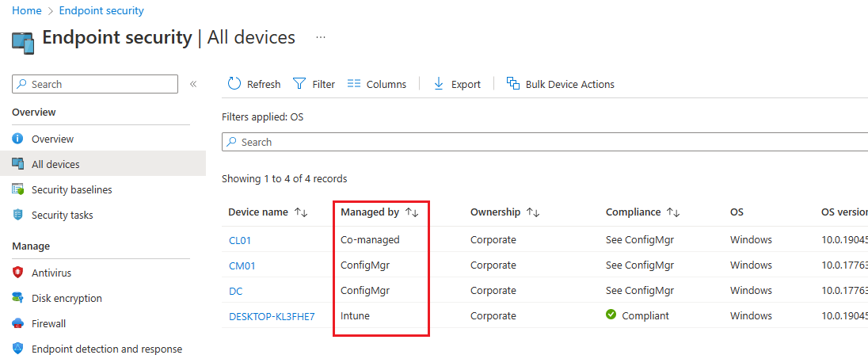Click the Endpoint security devices header icon

[23, 44]
